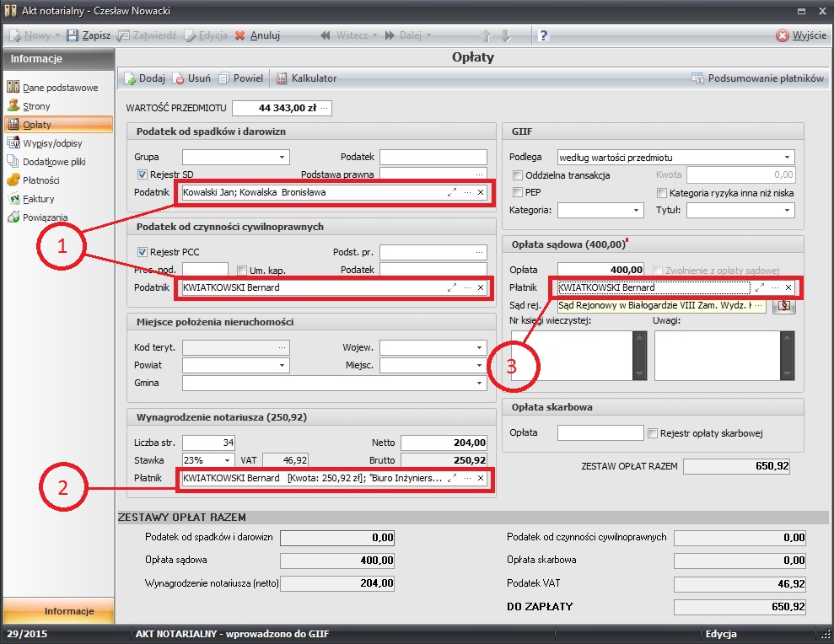The width and height of the screenshot is (834, 644).
Task: Enable the Oddzielna transakcja checkbox
Action: tap(518, 175)
